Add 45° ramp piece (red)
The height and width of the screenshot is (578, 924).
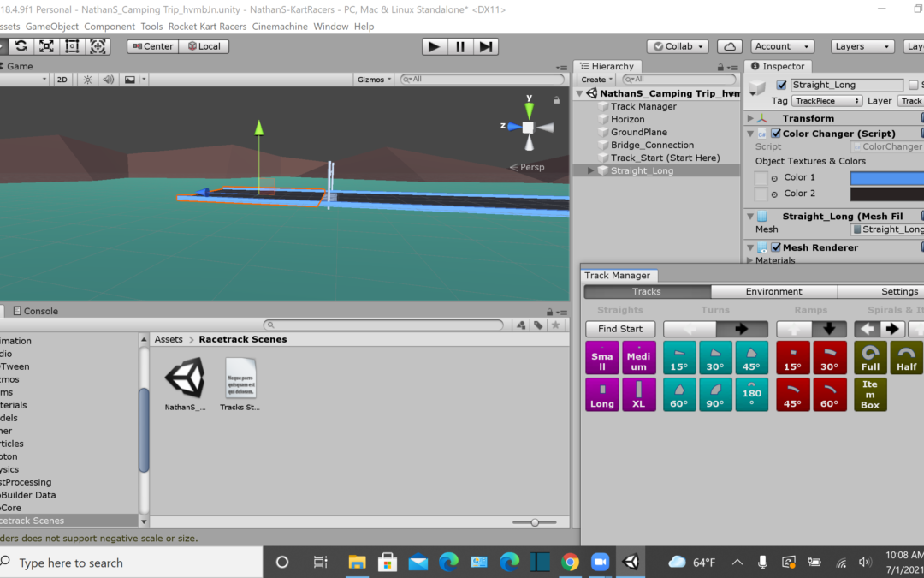pyautogui.click(x=792, y=395)
